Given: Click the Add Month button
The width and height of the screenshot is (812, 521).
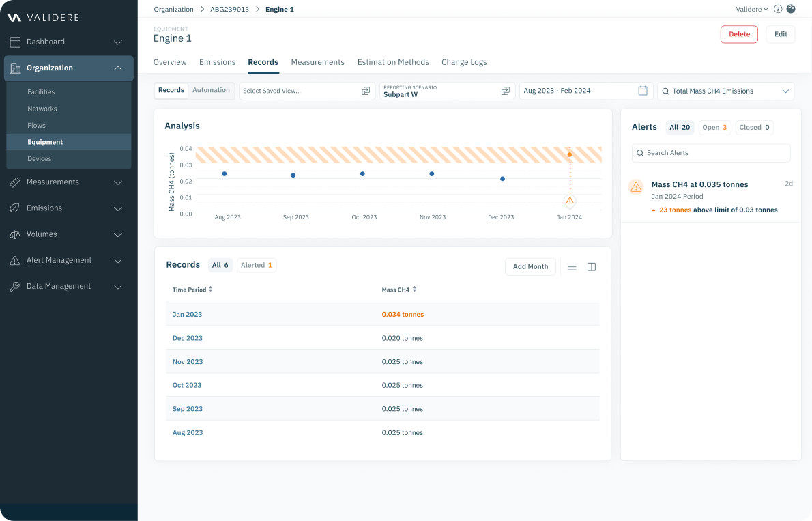Looking at the screenshot, I should point(530,266).
